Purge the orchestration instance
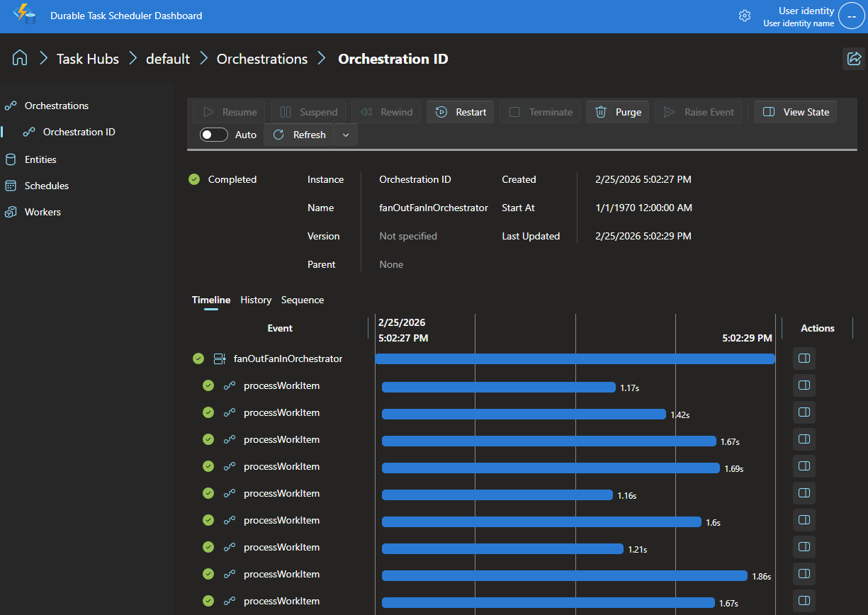868x615 pixels. 617,111
